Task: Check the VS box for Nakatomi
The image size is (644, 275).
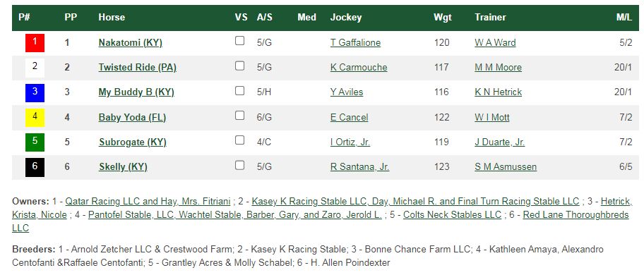Action: (240, 41)
